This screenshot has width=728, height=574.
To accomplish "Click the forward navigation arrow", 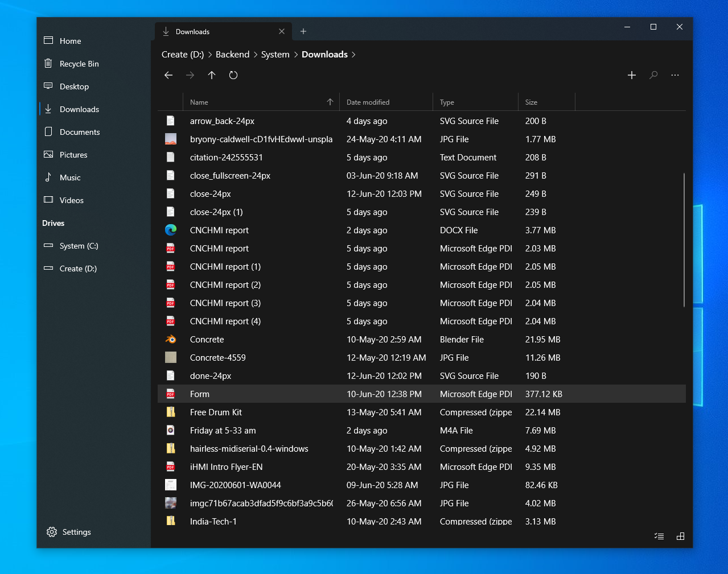I will pyautogui.click(x=190, y=75).
